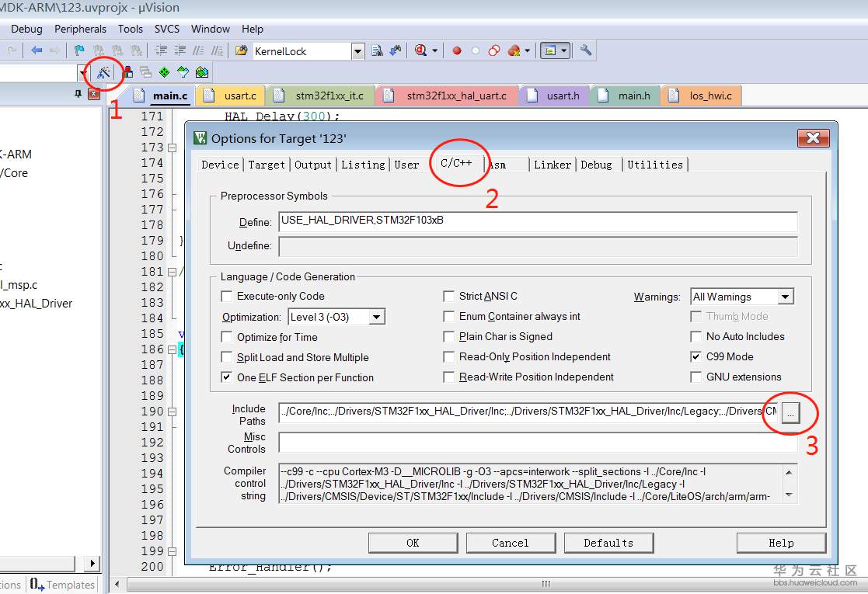Viewport: 868px width, 594px height.
Task: Click the Unindent selection icon
Action: pos(180,51)
